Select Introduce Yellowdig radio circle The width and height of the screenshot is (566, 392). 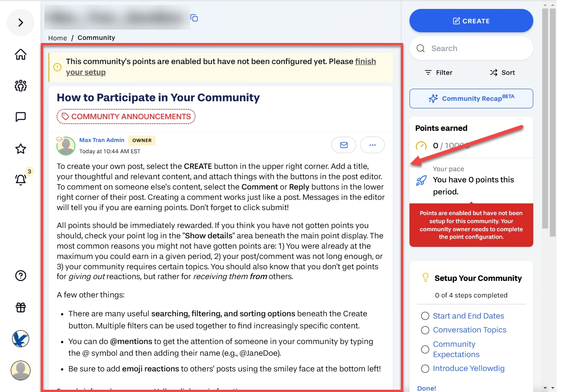coord(425,369)
